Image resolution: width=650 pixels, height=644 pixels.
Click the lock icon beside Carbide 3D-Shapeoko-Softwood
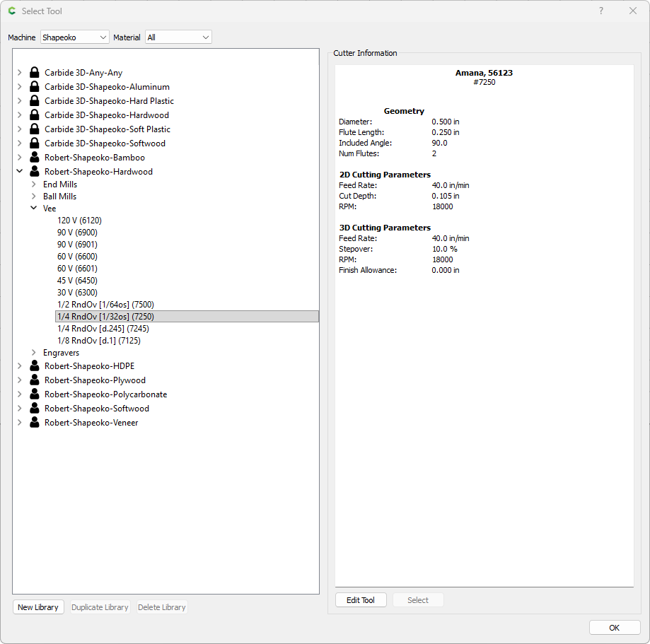coord(34,144)
